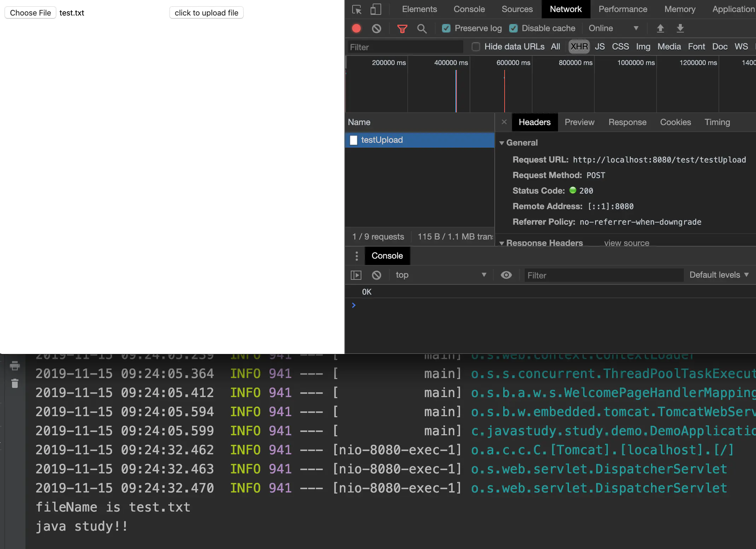The height and width of the screenshot is (549, 756).
Task: Uncheck the Preserve log checkbox
Action: 446,28
